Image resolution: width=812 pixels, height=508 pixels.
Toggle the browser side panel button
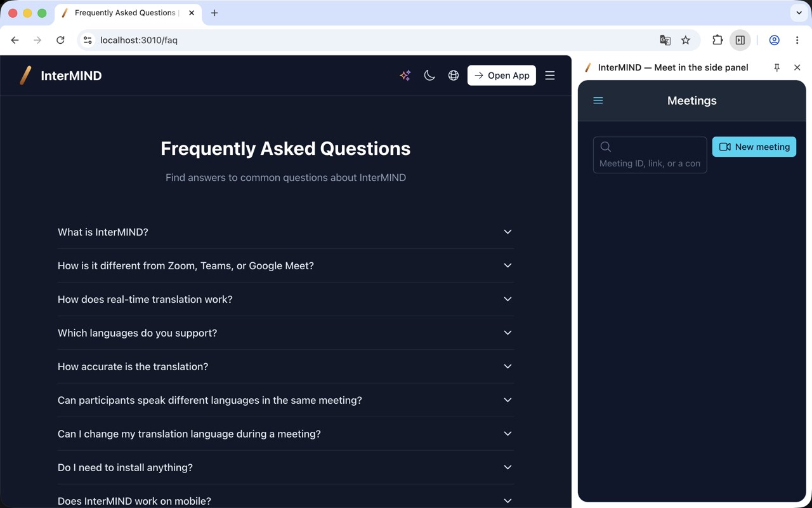point(740,40)
